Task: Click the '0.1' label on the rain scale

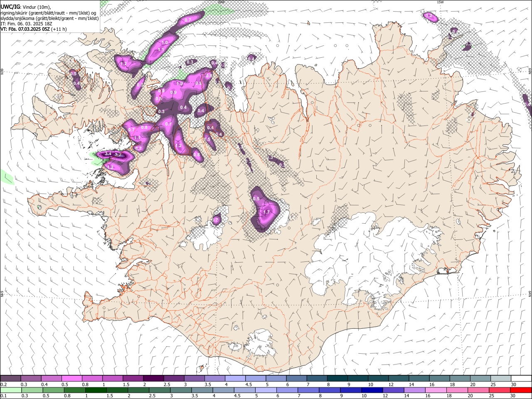Action: (3, 396)
